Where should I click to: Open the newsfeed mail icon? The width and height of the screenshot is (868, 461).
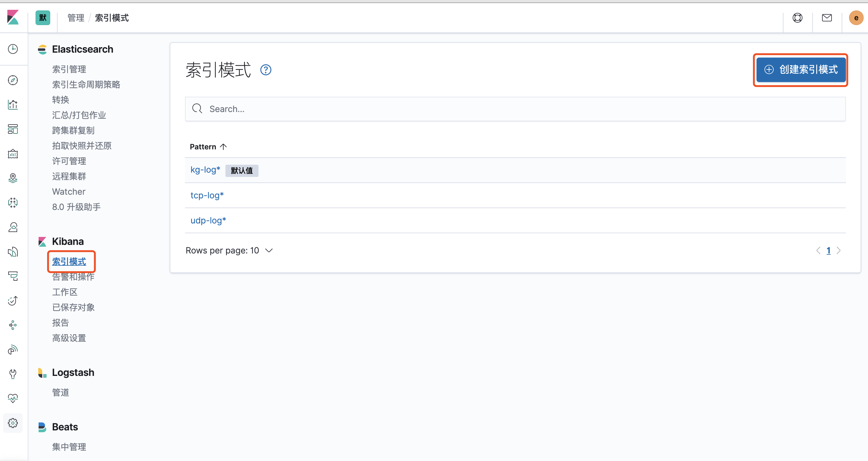[x=827, y=18]
